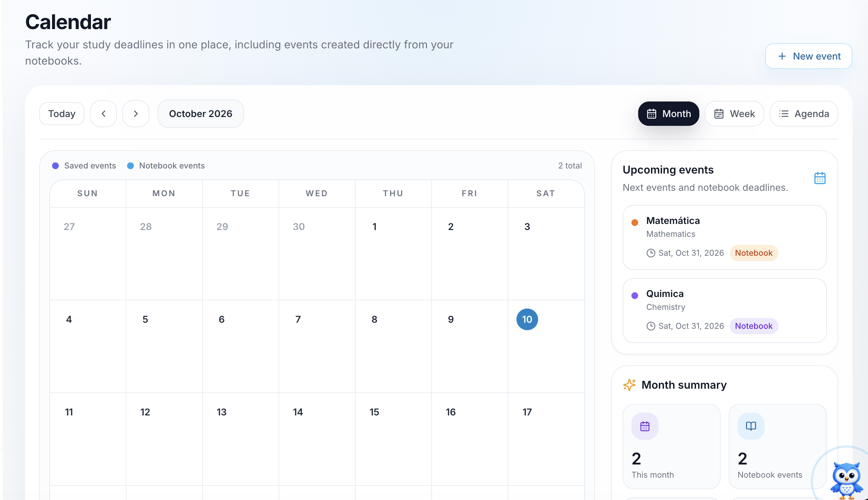Click the Mathematics subject text
The height and width of the screenshot is (500, 868).
(670, 234)
